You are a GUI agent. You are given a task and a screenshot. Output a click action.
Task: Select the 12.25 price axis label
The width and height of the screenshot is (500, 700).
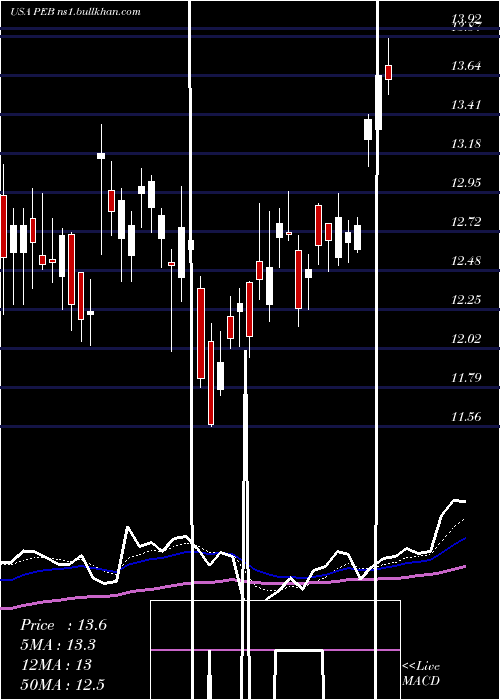point(467,300)
